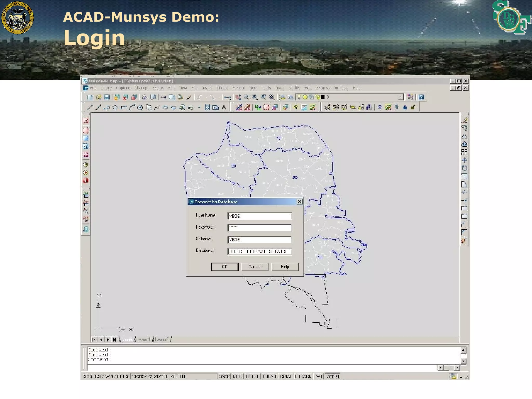Screen dimensions: 532x399
Task: Click the command line input area
Action: pos(262,368)
